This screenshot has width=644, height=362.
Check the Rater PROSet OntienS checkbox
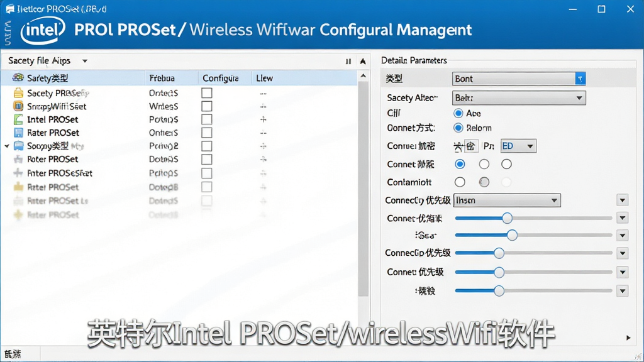click(206, 133)
